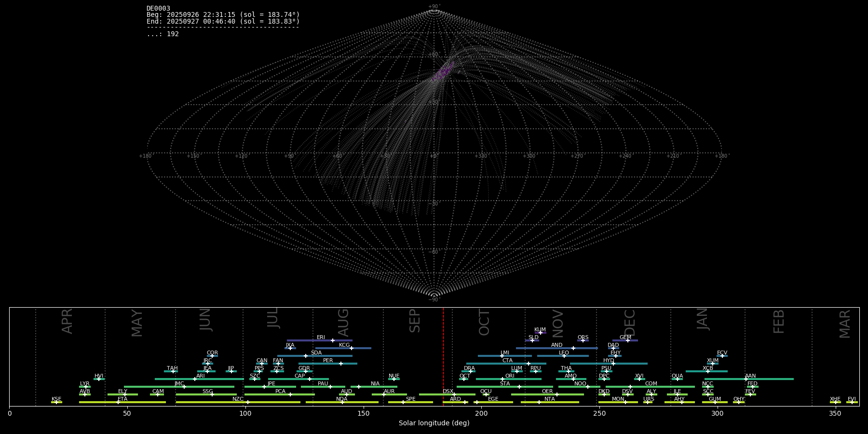Click the peak marker on the ETA bar
The height and width of the screenshot is (434, 868).
(x=118, y=402)
